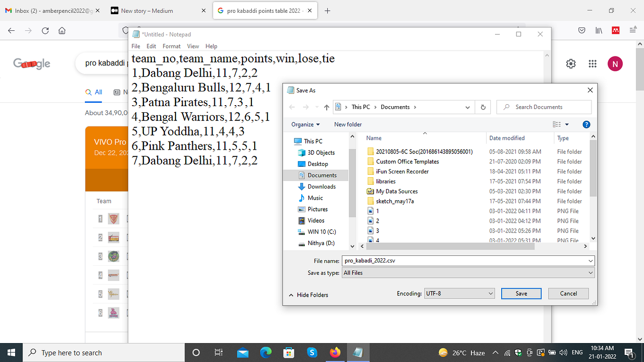The width and height of the screenshot is (644, 362).
Task: Sort files by the Date modified column
Action: pyautogui.click(x=507, y=138)
